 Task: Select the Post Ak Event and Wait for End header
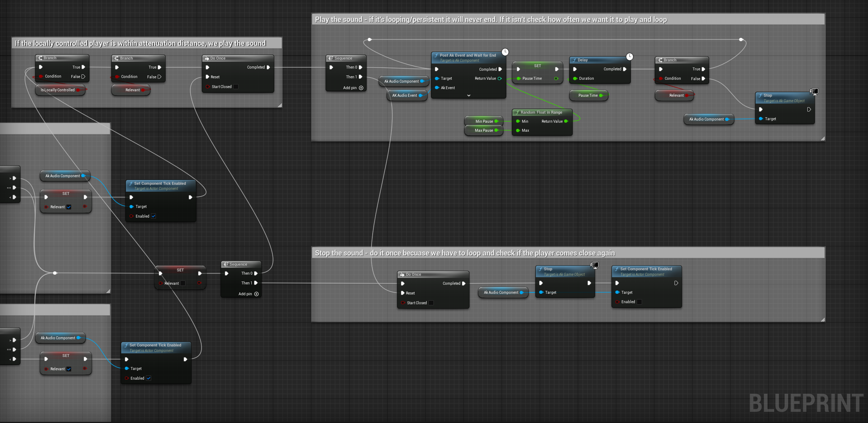pos(468,58)
